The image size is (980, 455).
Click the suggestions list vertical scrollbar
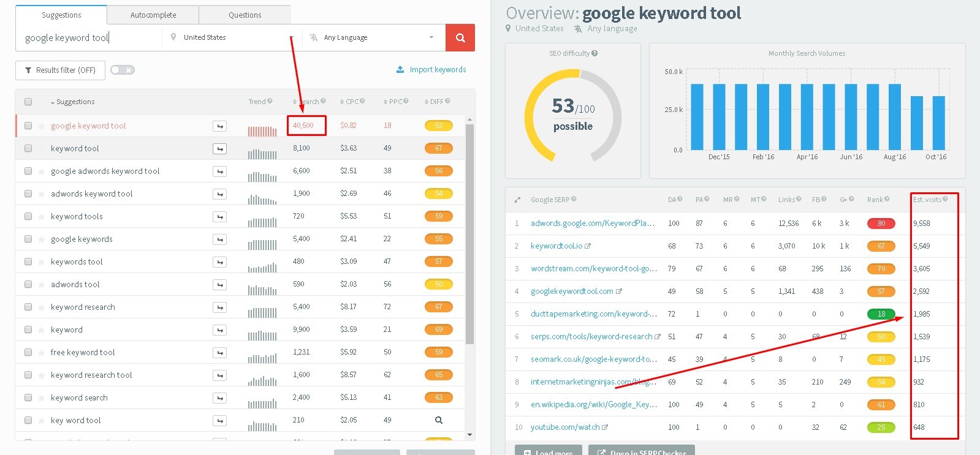[x=469, y=234]
